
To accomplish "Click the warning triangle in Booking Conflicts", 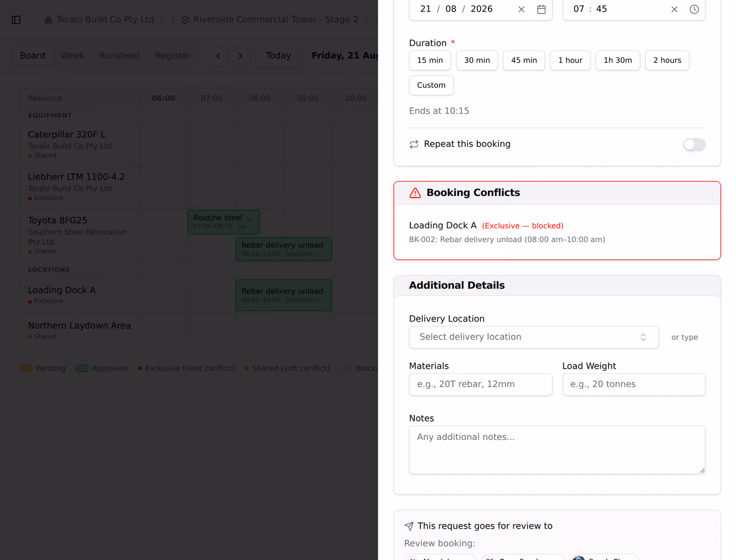I will click(x=415, y=193).
